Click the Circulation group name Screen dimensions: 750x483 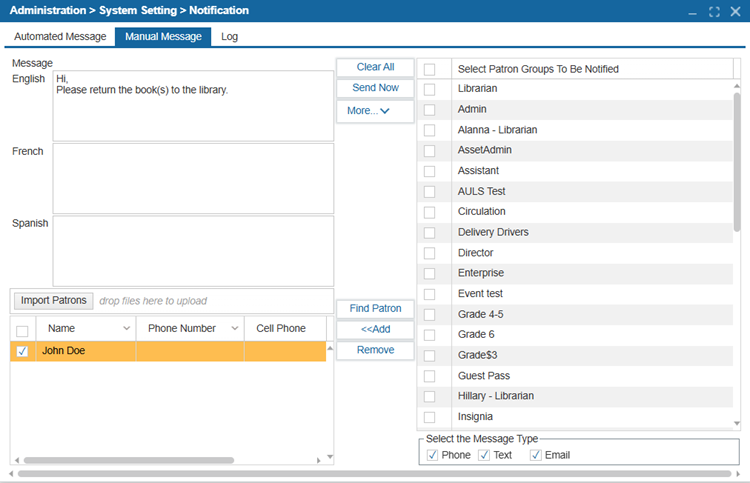pyautogui.click(x=482, y=212)
